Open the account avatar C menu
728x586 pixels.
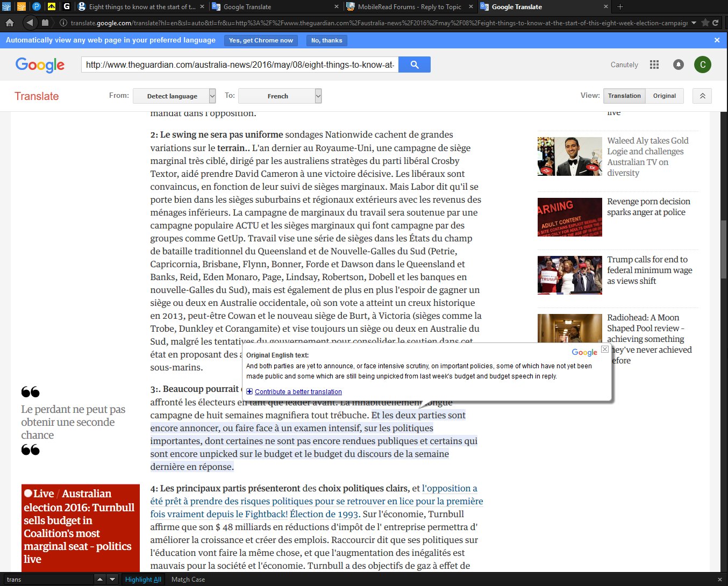pyautogui.click(x=703, y=65)
